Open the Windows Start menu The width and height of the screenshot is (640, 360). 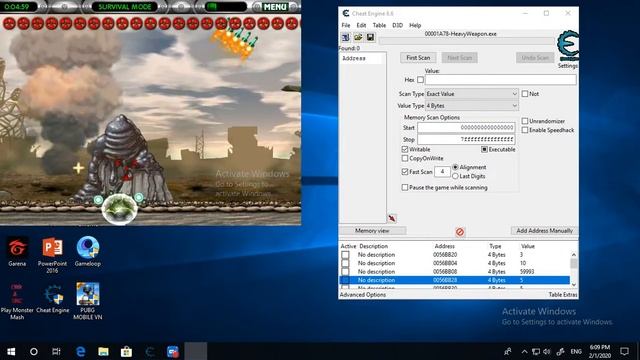tap(11, 351)
